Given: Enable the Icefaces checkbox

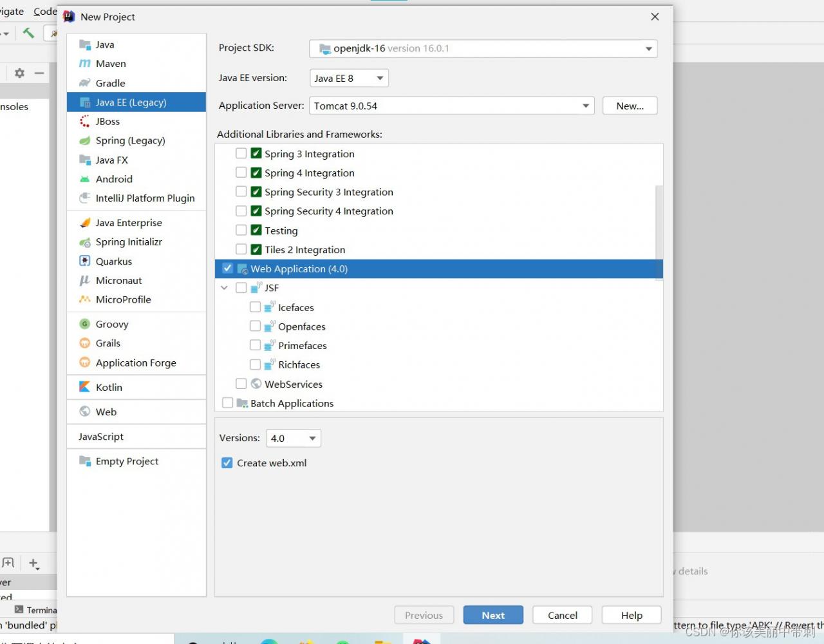Looking at the screenshot, I should point(255,307).
